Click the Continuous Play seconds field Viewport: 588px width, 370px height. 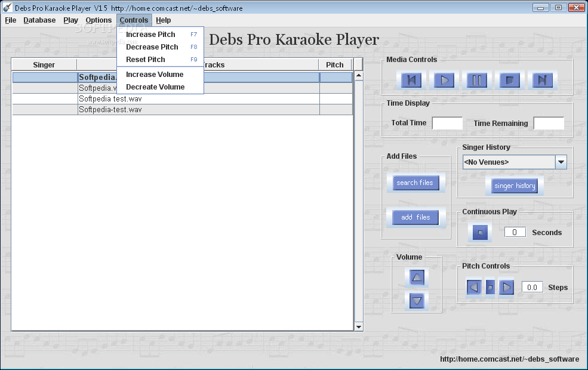pyautogui.click(x=515, y=232)
